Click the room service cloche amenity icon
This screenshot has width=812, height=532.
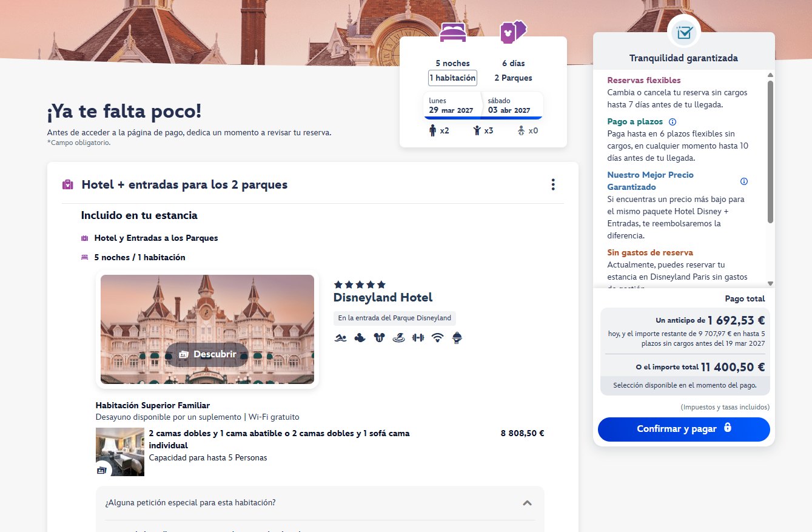tap(457, 338)
